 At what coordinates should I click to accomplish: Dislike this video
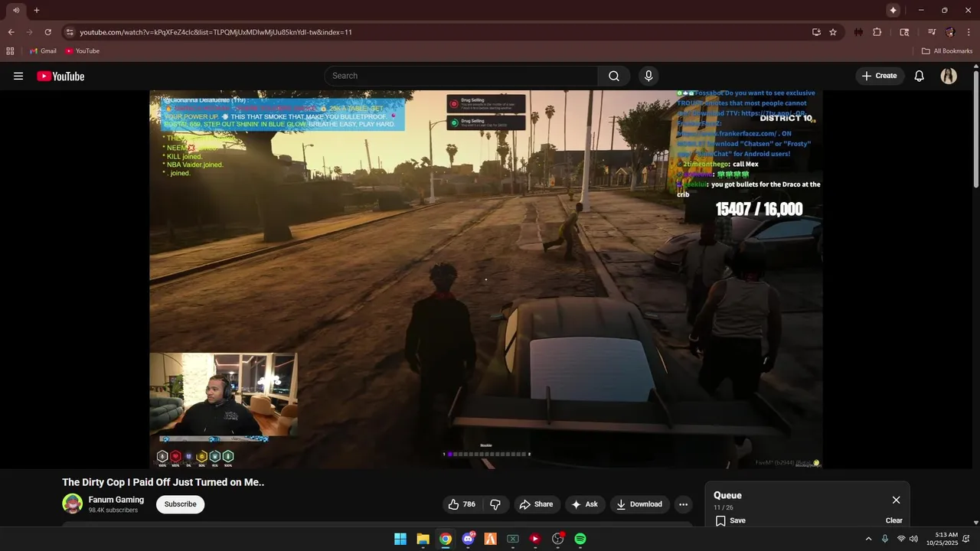coord(495,504)
